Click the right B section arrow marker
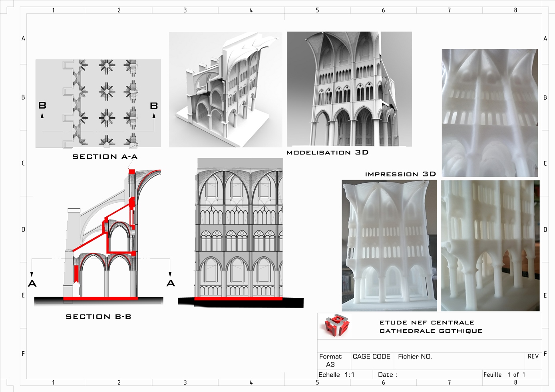The width and height of the screenshot is (555, 392). (154, 110)
